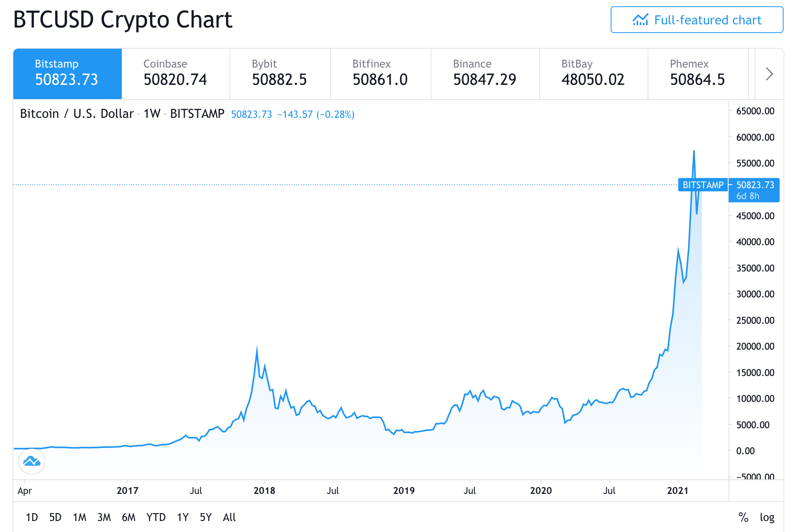The height and width of the screenshot is (532, 793).
Task: Click the right arrow to show more exchanges
Action: coord(769,74)
